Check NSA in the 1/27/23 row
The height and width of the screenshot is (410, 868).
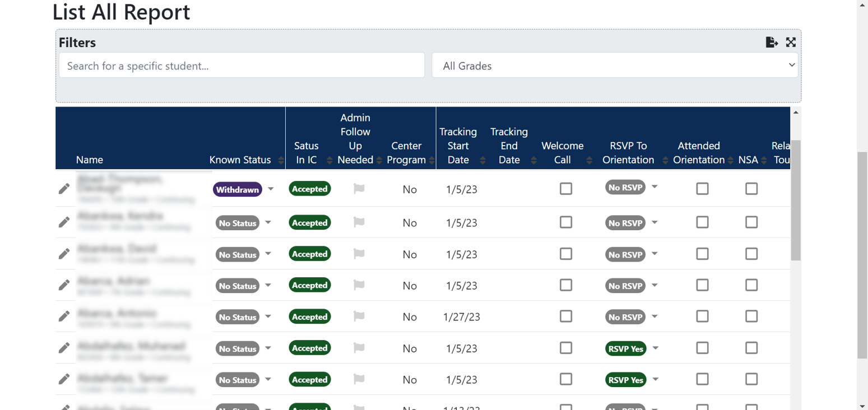pos(751,316)
